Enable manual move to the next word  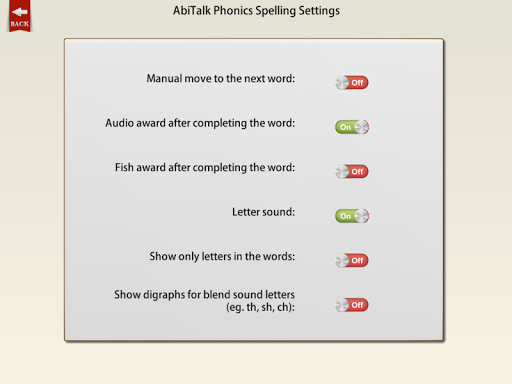point(352,83)
